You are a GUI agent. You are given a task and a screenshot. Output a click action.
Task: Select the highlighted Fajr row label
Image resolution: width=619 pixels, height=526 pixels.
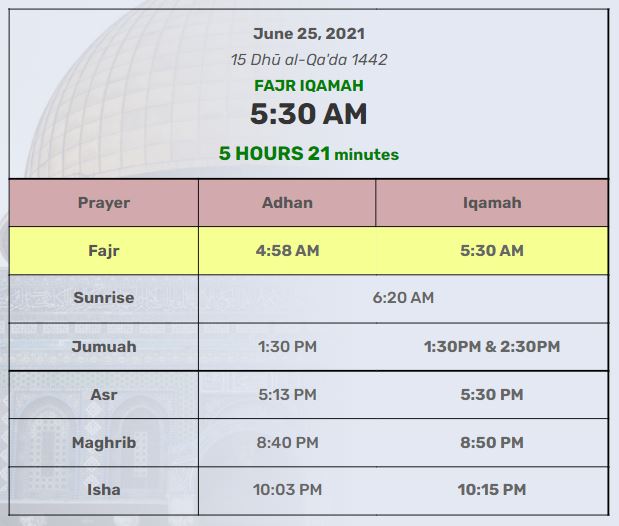104,251
